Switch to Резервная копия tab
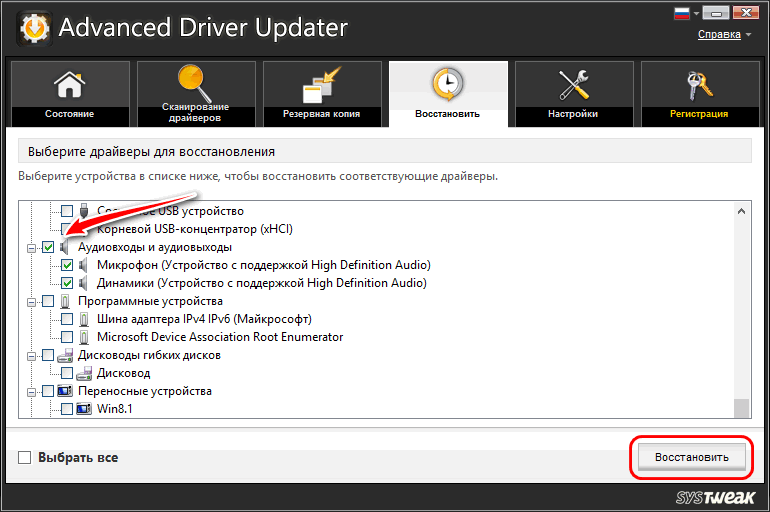This screenshot has height=512, width=770. tap(322, 94)
